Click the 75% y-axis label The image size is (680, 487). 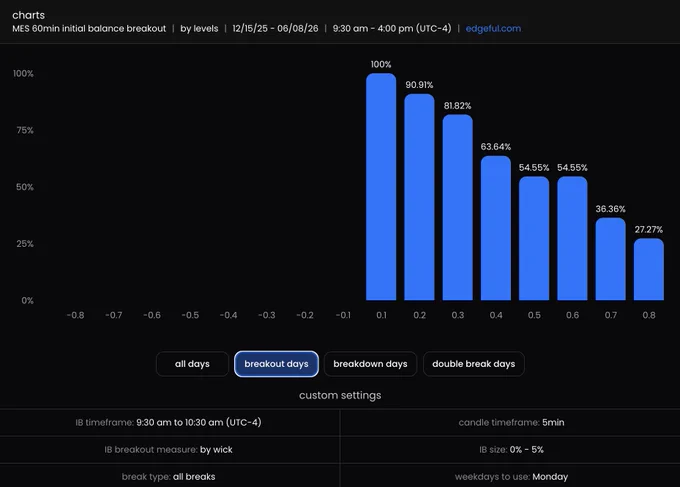click(x=25, y=130)
